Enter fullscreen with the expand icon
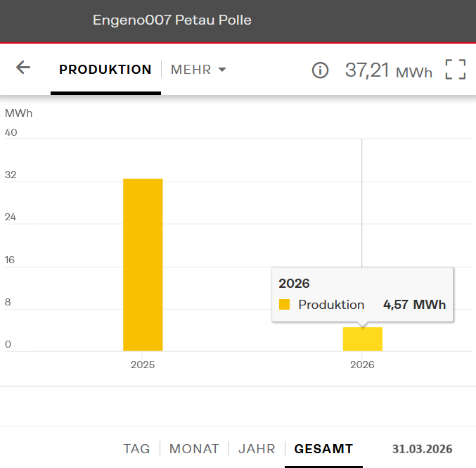 456,70
